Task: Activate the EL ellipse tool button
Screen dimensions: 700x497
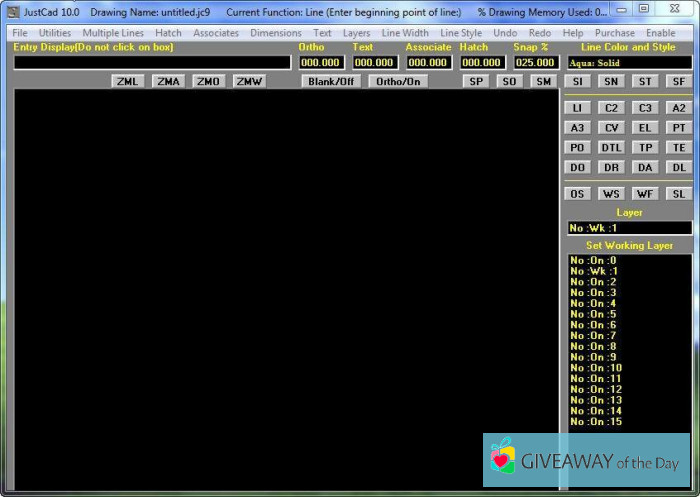Action: click(645, 127)
